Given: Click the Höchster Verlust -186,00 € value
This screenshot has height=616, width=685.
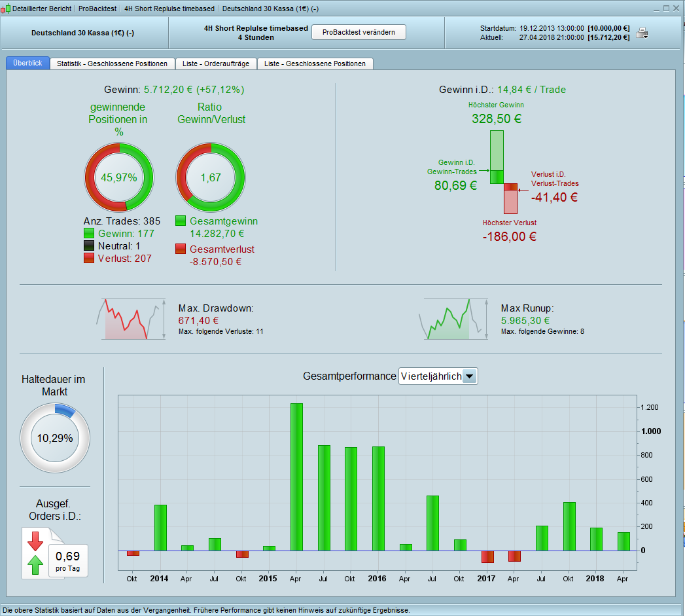Looking at the screenshot, I should pos(510,237).
